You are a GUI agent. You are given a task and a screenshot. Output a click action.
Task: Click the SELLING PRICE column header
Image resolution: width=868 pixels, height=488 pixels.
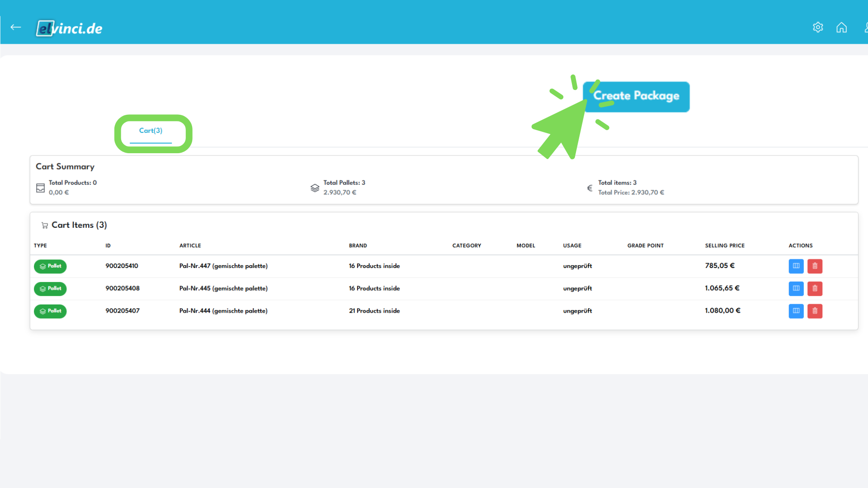[x=724, y=245]
